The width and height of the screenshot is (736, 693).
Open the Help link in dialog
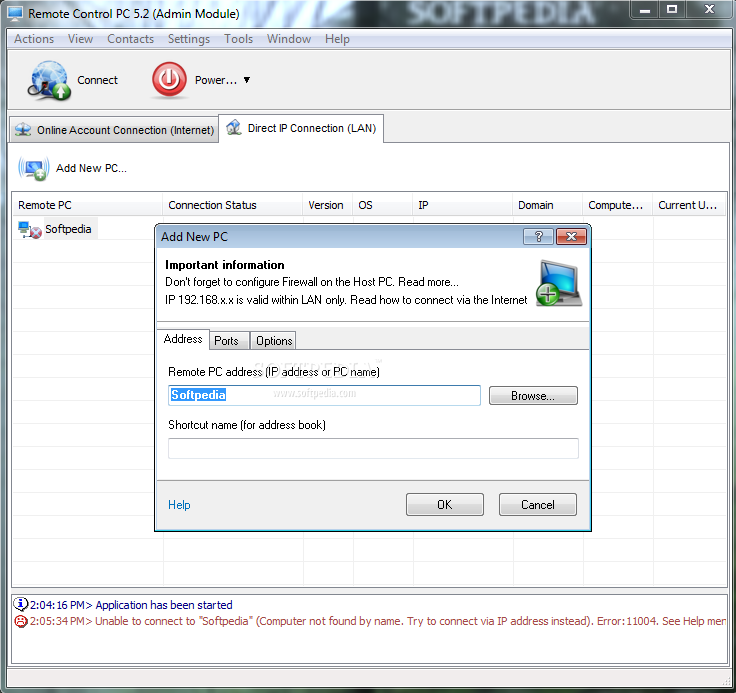click(179, 505)
